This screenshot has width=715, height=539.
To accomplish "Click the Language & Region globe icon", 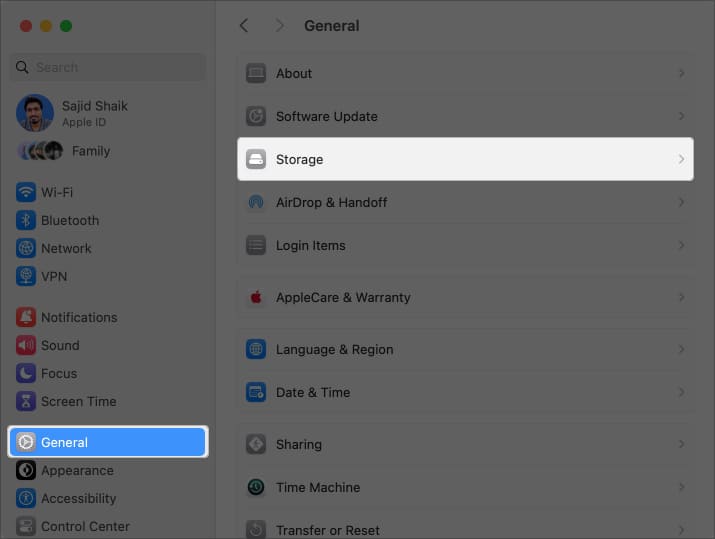I will coord(256,349).
